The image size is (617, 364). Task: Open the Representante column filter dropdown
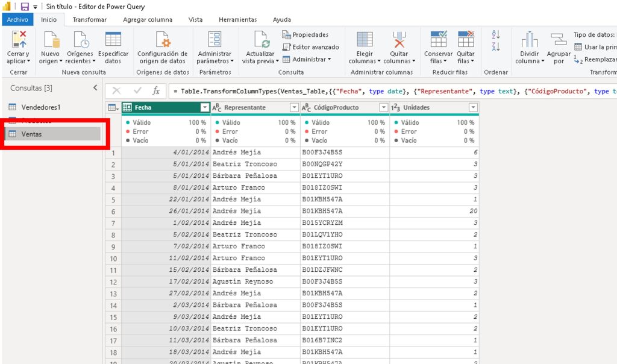tap(294, 107)
